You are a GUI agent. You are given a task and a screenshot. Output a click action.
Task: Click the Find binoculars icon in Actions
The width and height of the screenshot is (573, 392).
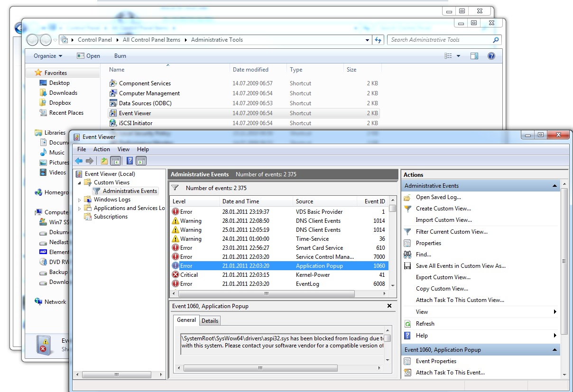click(x=407, y=255)
